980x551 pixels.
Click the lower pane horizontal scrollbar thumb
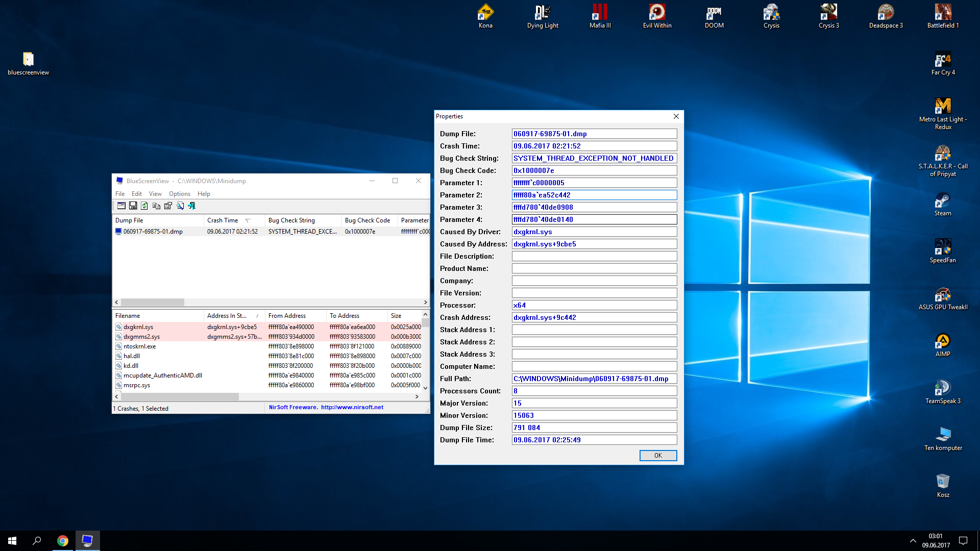[180, 396]
